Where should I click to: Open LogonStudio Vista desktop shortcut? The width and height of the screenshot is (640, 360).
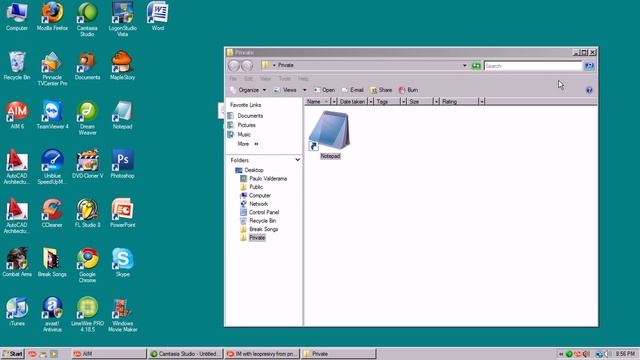(x=122, y=19)
